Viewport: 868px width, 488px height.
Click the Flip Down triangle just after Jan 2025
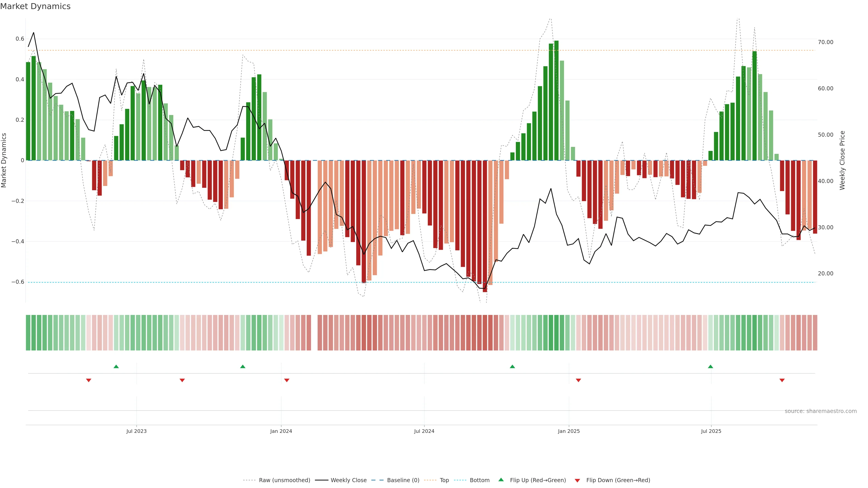pos(578,380)
